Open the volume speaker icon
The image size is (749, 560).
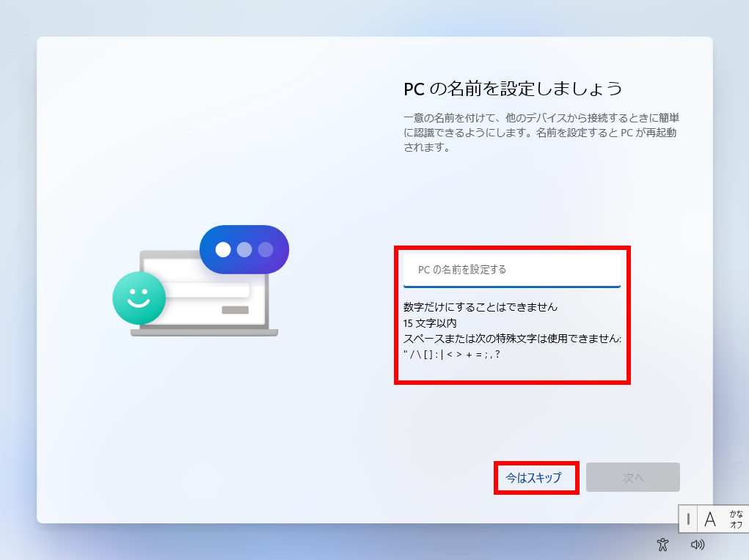698,545
